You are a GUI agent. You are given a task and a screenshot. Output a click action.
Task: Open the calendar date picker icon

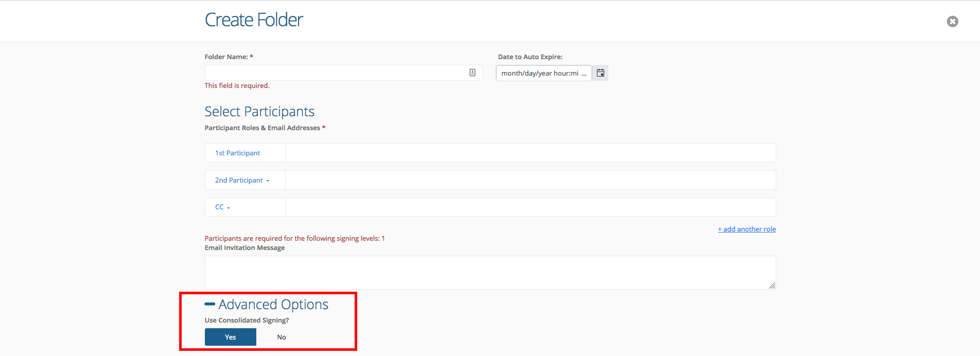pos(600,73)
